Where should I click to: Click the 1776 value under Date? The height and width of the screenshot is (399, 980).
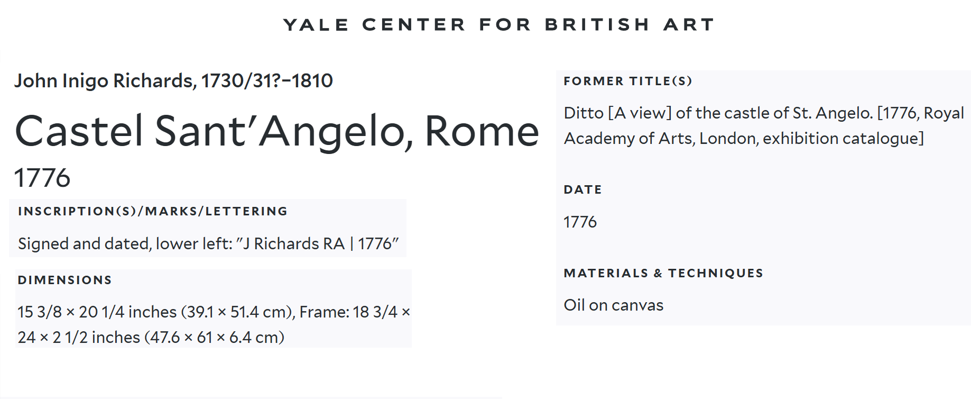click(580, 222)
